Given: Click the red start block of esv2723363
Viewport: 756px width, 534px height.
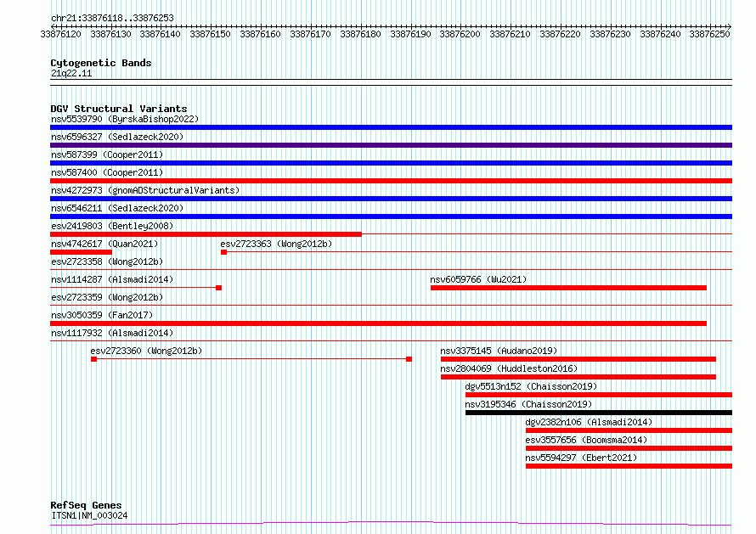Looking at the screenshot, I should tap(223, 252).
